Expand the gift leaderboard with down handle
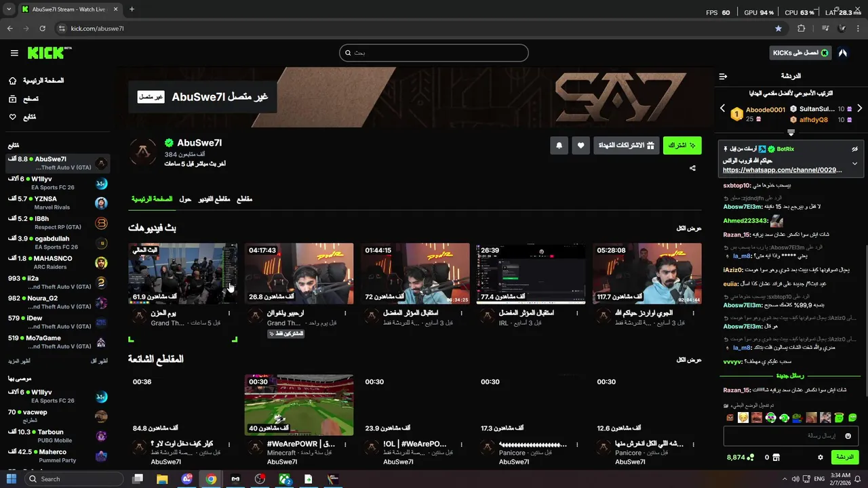This screenshot has height=488, width=868. coord(791,132)
